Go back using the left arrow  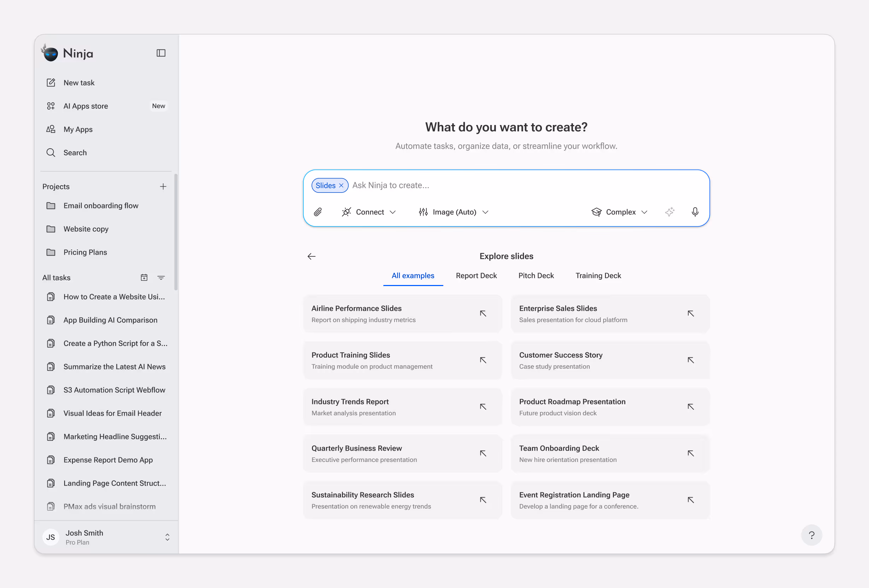312,256
